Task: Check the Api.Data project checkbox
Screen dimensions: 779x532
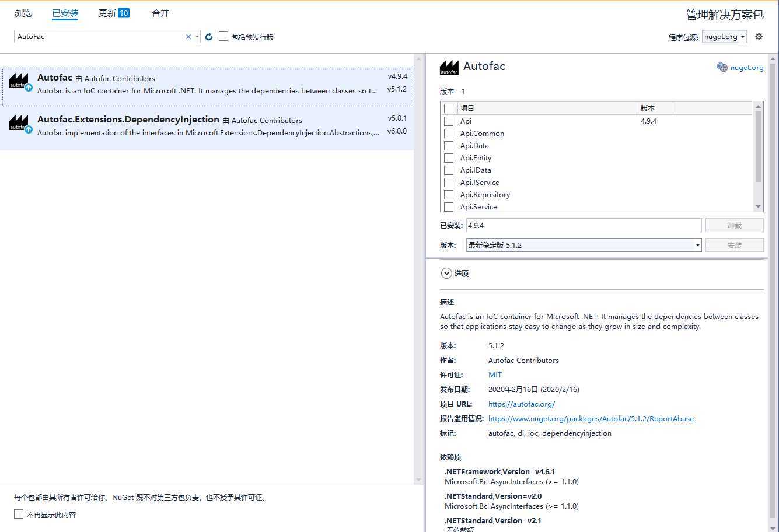Action: 449,146
